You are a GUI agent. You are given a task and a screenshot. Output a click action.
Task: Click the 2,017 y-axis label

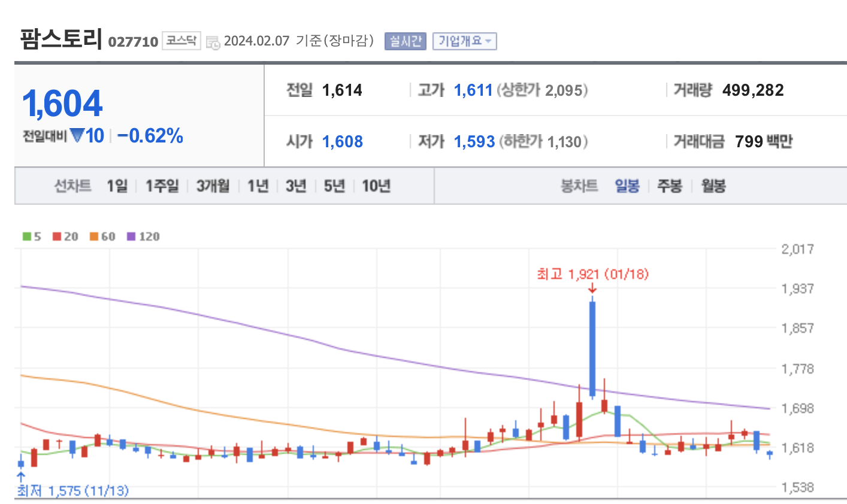[x=797, y=249]
